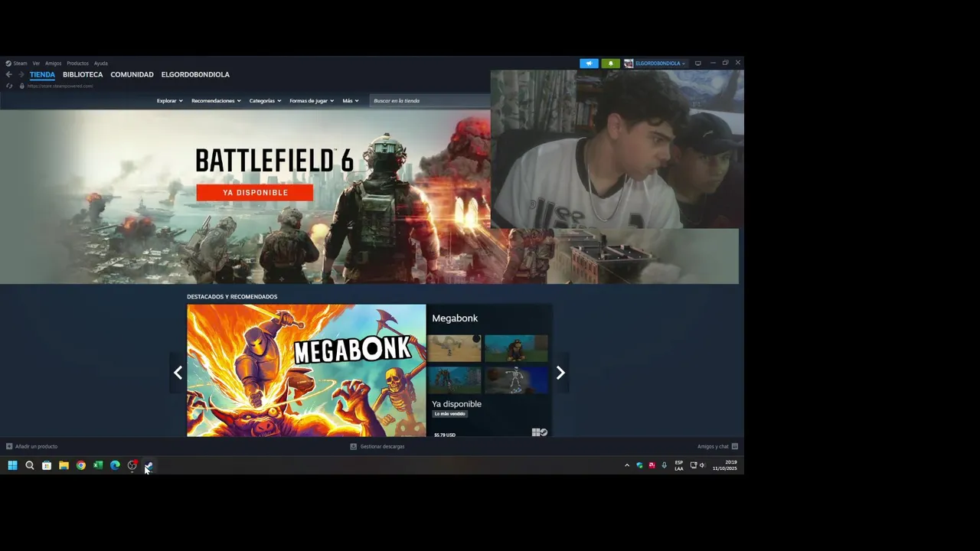
Task: Open the Ayuda menu
Action: 100,64
